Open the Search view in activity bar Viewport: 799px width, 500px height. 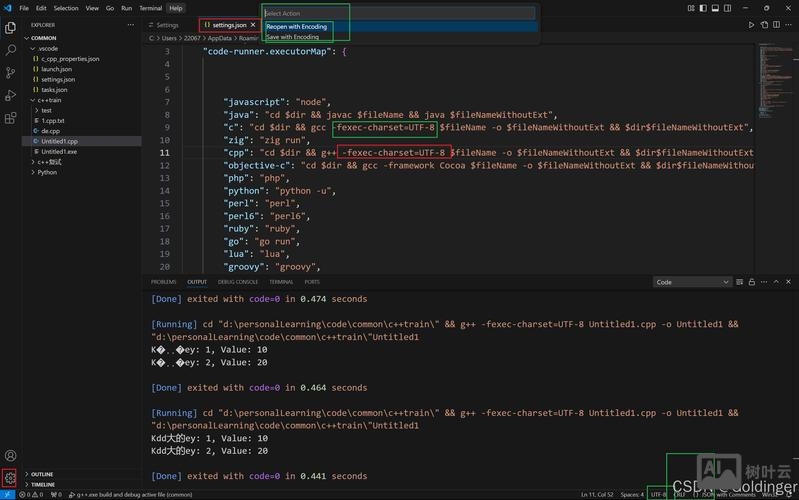pos(11,49)
